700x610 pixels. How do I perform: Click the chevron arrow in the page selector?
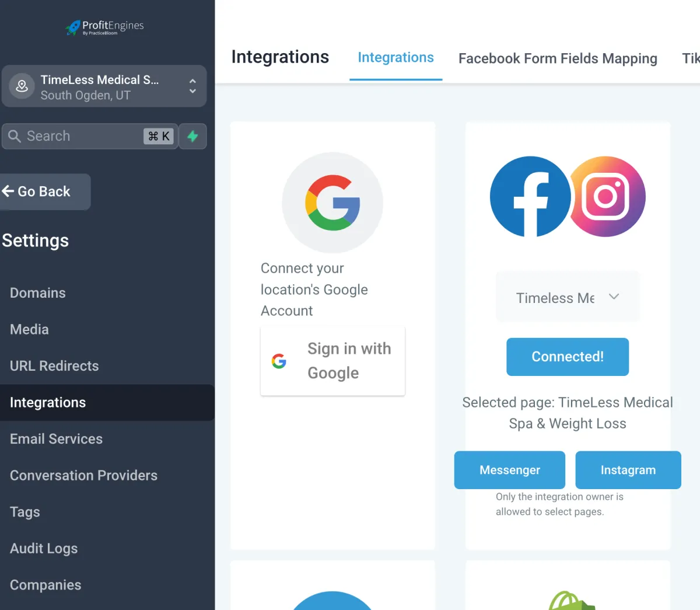[x=614, y=297]
